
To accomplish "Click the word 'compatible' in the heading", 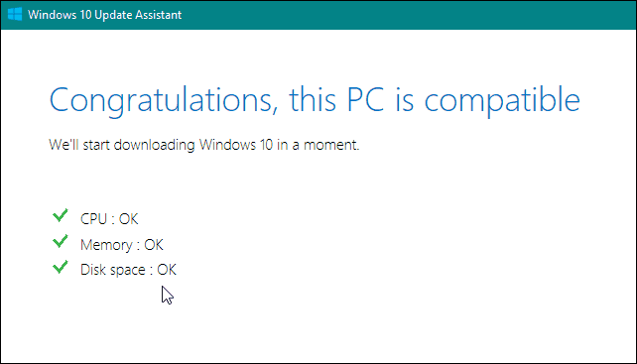I will pos(502,100).
